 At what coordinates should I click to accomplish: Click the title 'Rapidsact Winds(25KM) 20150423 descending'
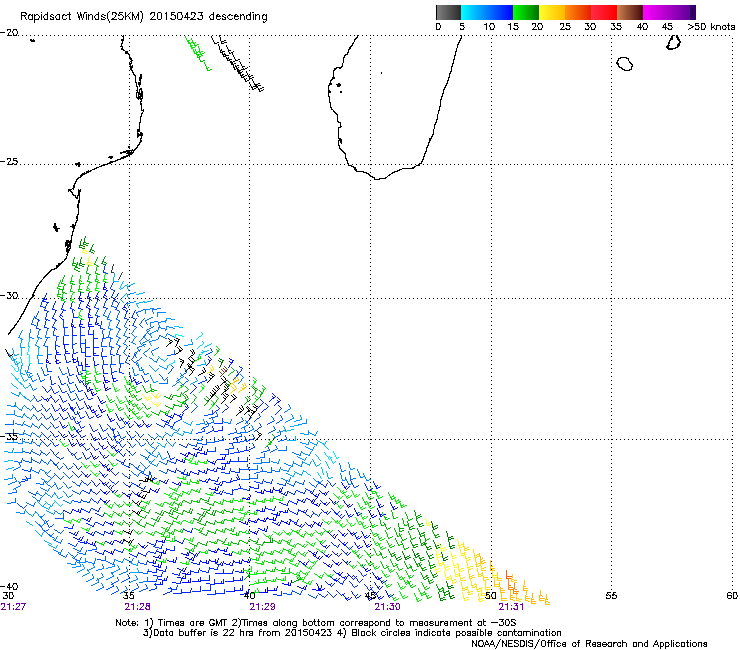[x=143, y=17]
